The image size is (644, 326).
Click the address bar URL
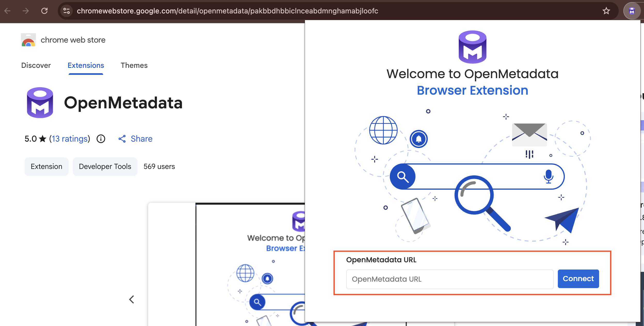click(x=227, y=11)
